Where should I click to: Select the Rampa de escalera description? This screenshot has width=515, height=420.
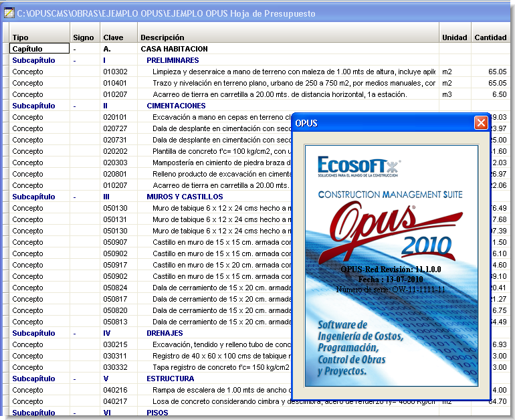tap(221, 390)
